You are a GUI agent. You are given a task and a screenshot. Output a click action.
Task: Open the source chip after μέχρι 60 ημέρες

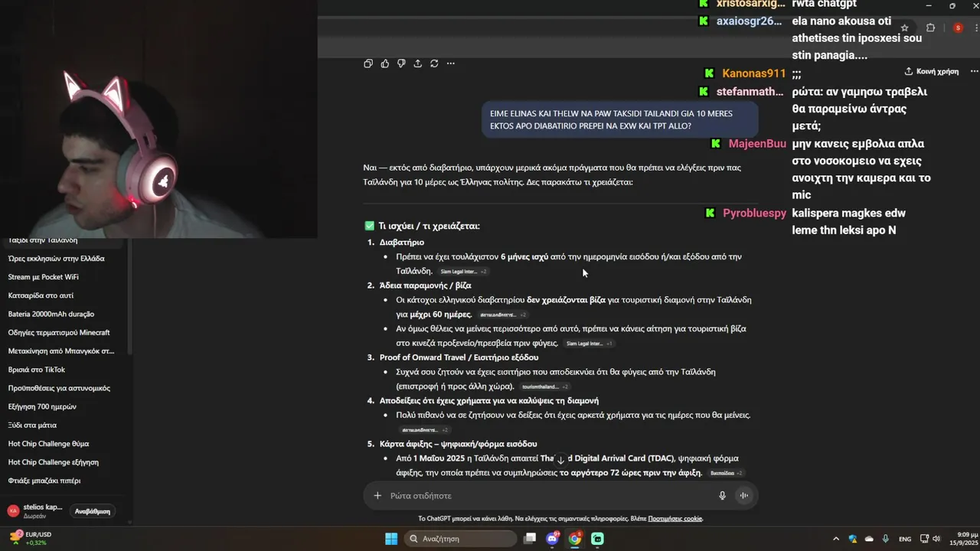[x=503, y=315]
